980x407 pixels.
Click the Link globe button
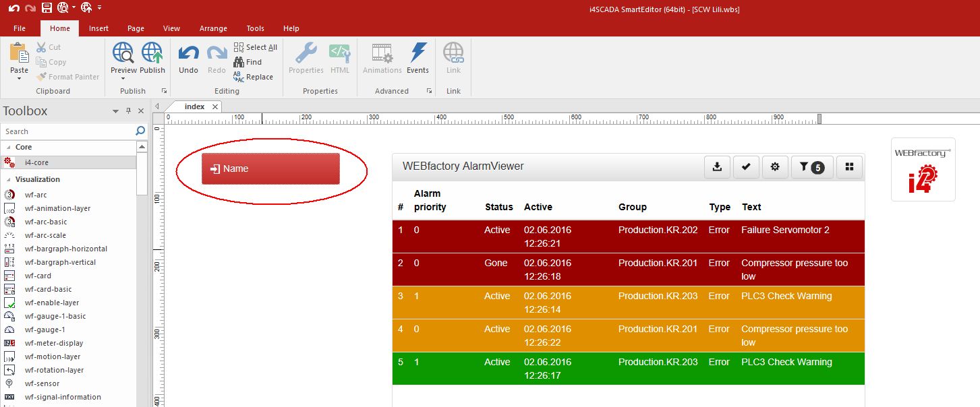point(453,58)
